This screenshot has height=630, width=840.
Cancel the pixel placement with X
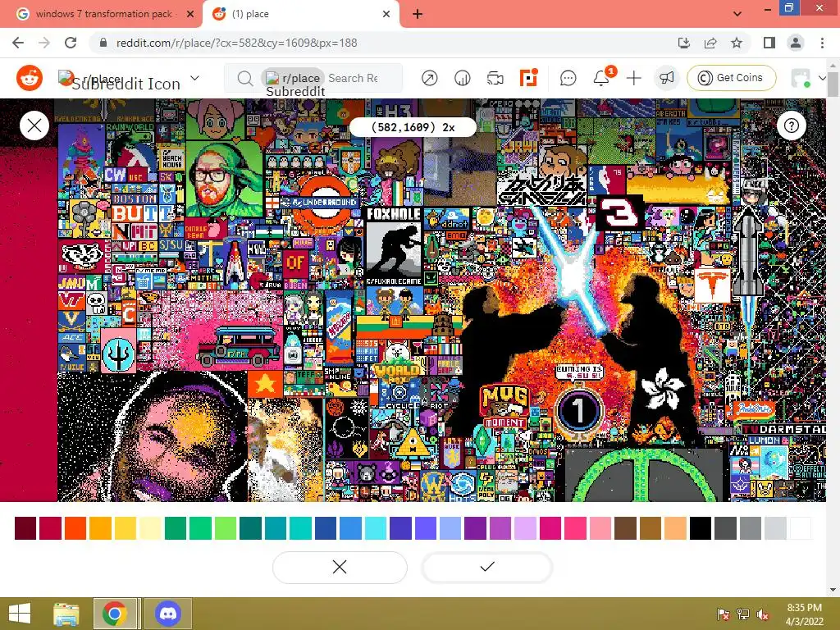340,567
